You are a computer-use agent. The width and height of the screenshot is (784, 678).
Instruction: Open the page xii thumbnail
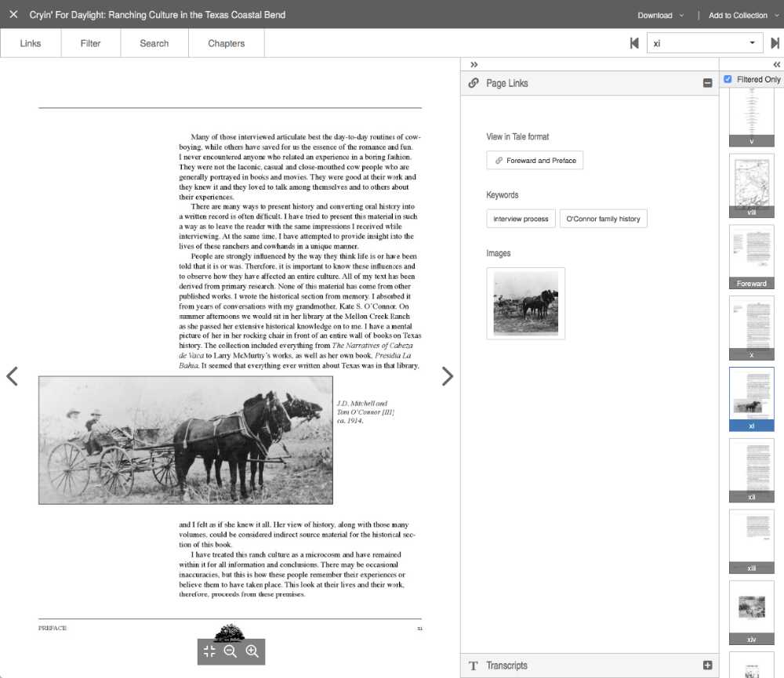(x=752, y=470)
